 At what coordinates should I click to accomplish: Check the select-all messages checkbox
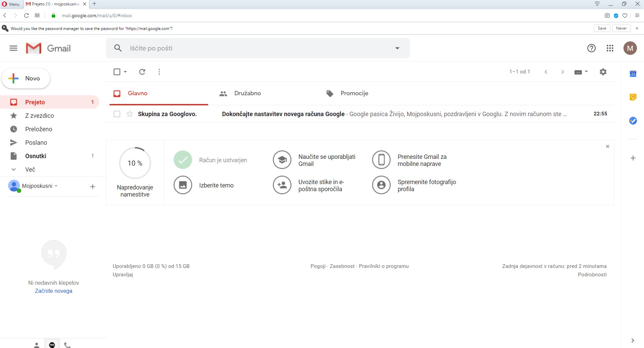[x=117, y=72]
